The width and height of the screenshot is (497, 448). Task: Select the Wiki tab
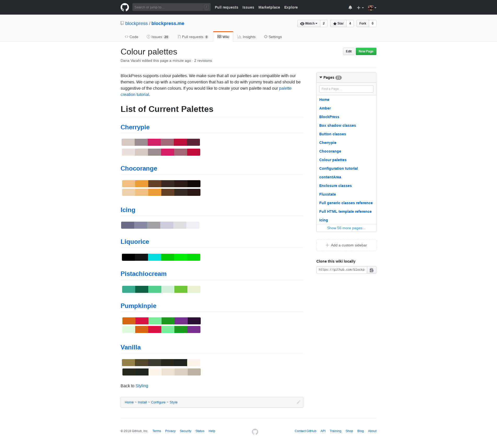click(223, 37)
